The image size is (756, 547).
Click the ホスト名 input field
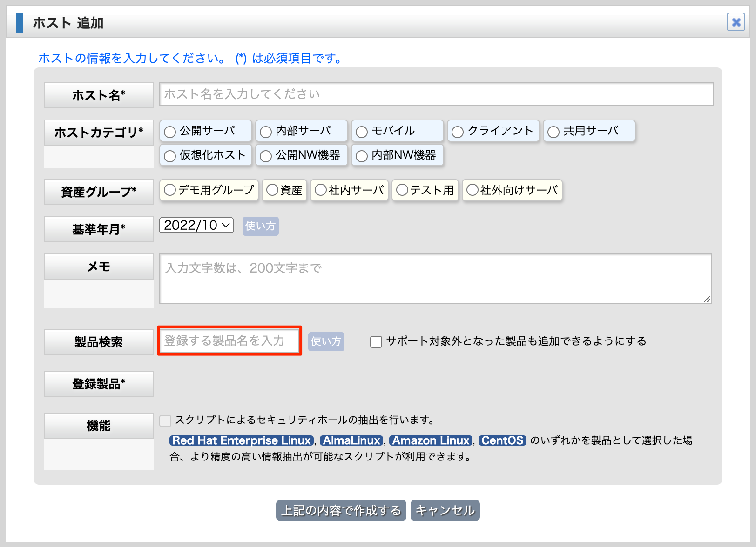[436, 94]
